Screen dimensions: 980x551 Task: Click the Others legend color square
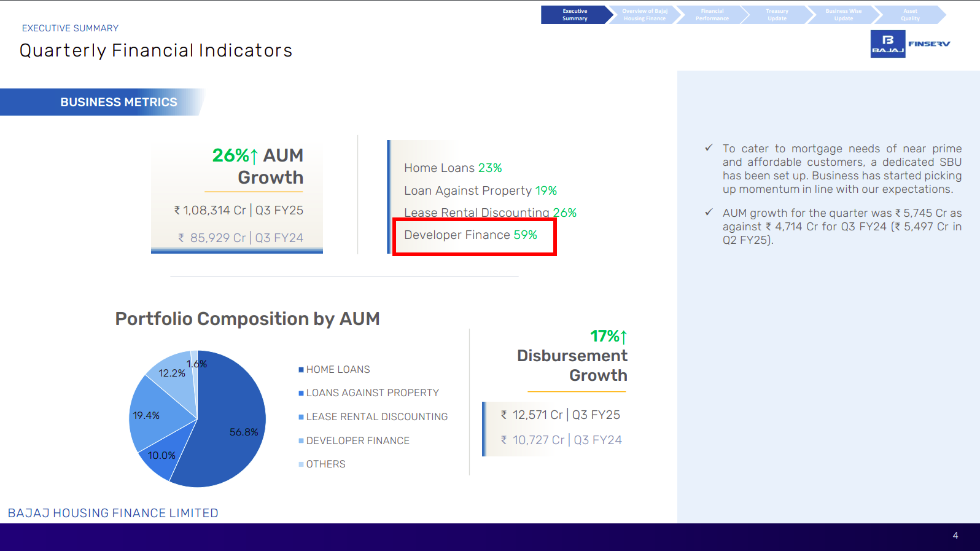301,464
